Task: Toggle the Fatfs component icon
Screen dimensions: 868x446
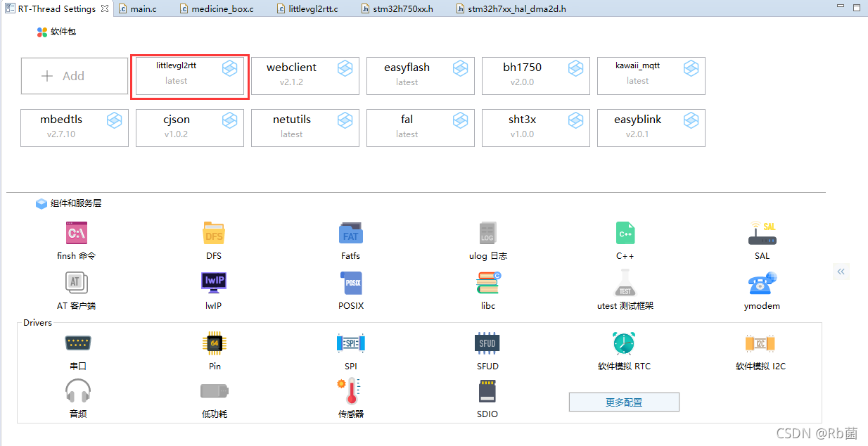Action: (350, 233)
